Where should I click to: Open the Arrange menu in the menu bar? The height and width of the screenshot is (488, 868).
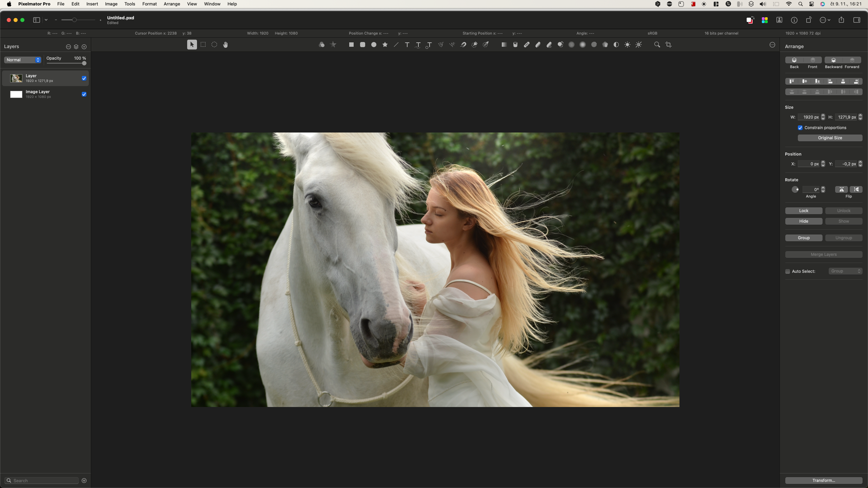(x=172, y=4)
